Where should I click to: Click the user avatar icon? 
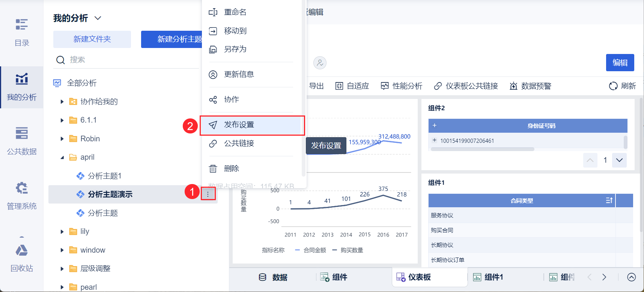(x=320, y=63)
